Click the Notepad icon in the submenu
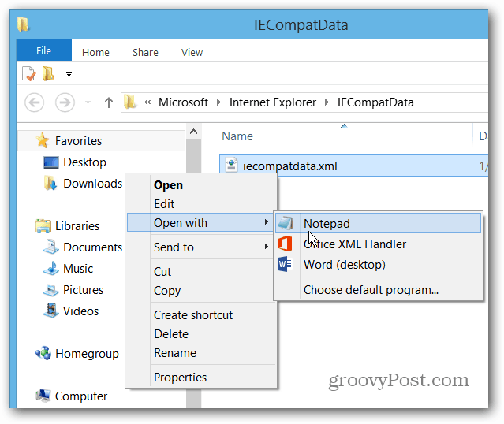This screenshot has height=424, width=504. coord(286,223)
